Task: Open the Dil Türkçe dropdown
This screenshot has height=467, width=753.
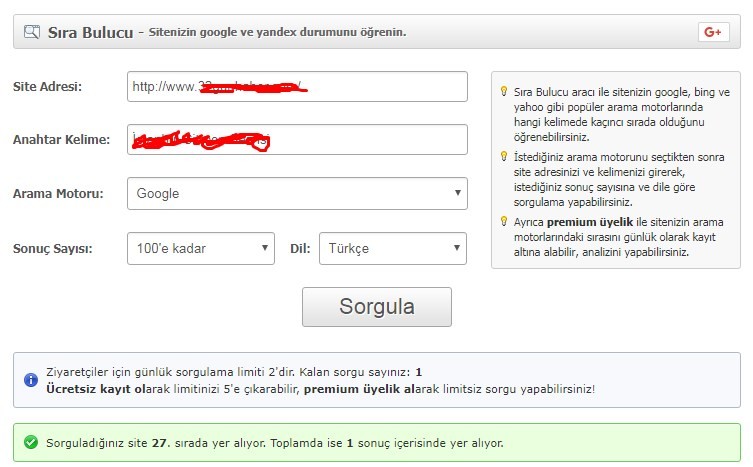Action: pyautogui.click(x=393, y=248)
